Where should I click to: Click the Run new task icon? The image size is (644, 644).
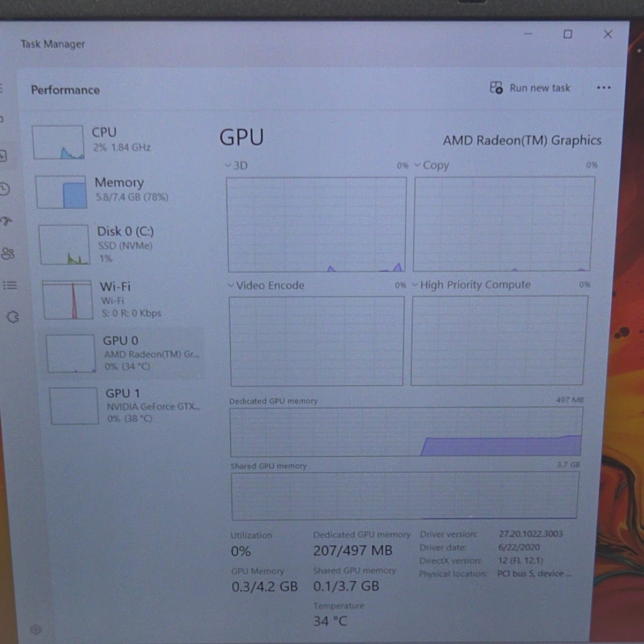496,87
